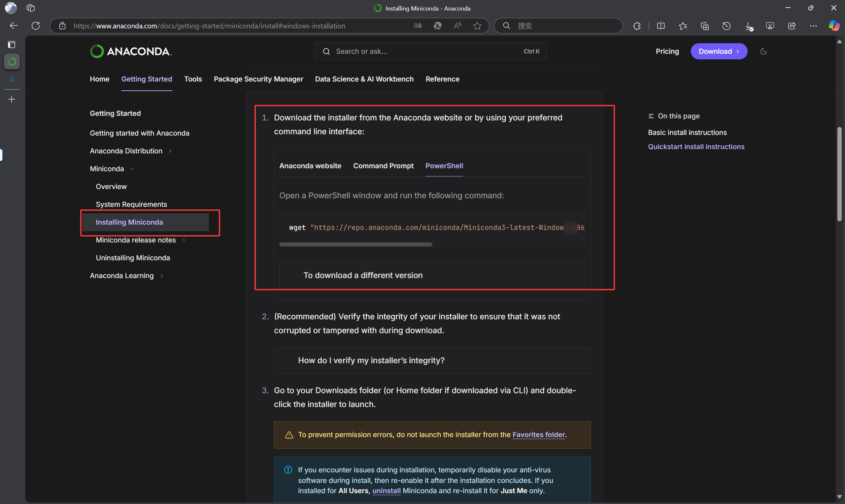
Task: Switch to the Command Prompt tab
Action: pyautogui.click(x=383, y=166)
